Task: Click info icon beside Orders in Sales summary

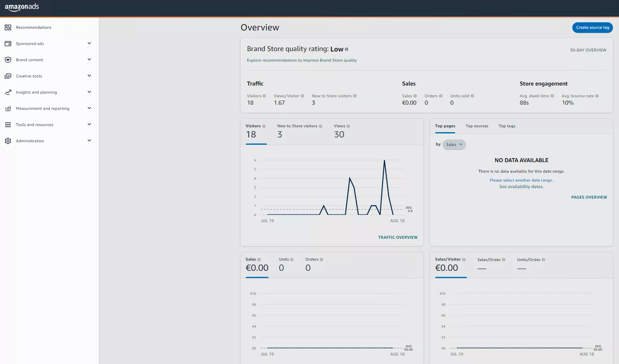Action: [x=441, y=96]
